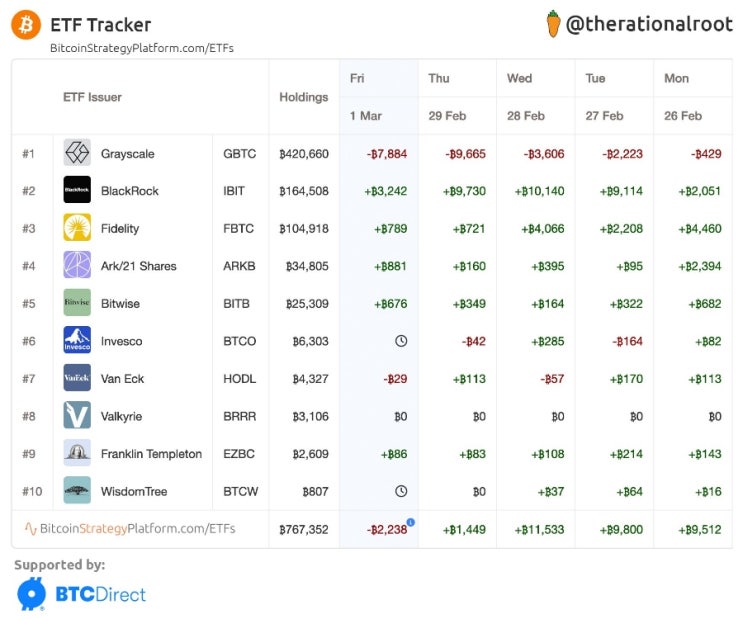Screen dimensions: 743x619
Task: Open the @therationalroot handle link
Action: pyautogui.click(x=649, y=25)
